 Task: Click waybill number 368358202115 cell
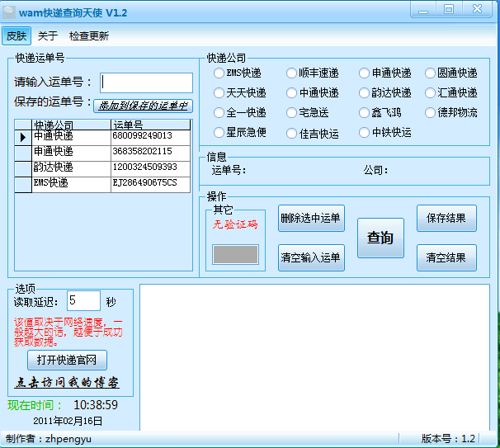coord(150,153)
